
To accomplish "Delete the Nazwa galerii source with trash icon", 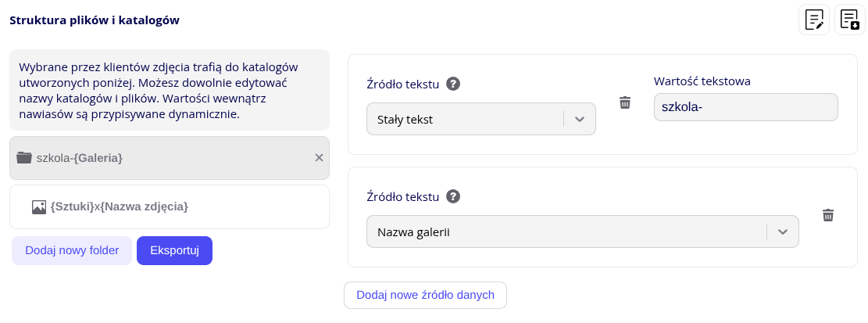I will [x=828, y=215].
